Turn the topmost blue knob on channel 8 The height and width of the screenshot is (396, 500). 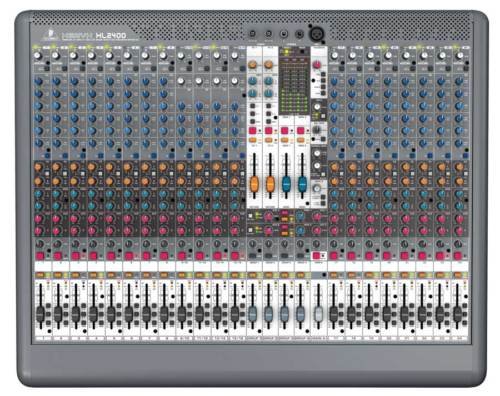point(163,81)
